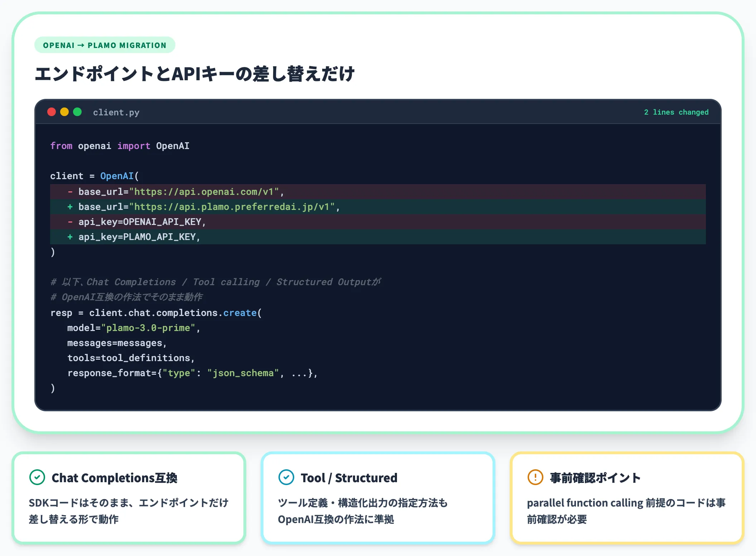Click the removed api_key=OPENAI_API_KEY line
This screenshot has width=756, height=556.
378,222
